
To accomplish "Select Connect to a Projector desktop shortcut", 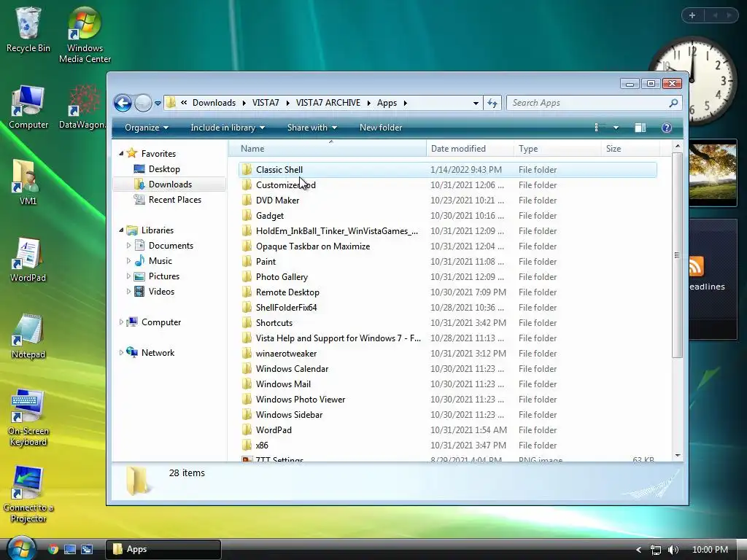I will [x=28, y=495].
